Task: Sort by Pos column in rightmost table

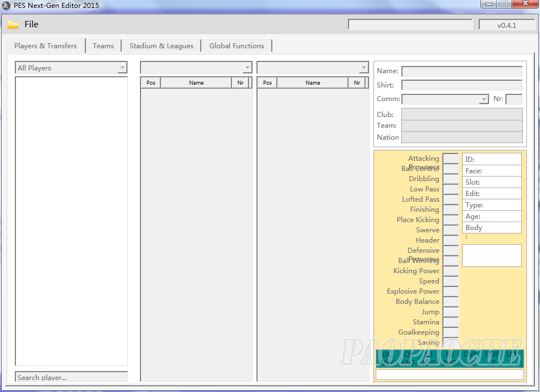Action: pos(267,83)
